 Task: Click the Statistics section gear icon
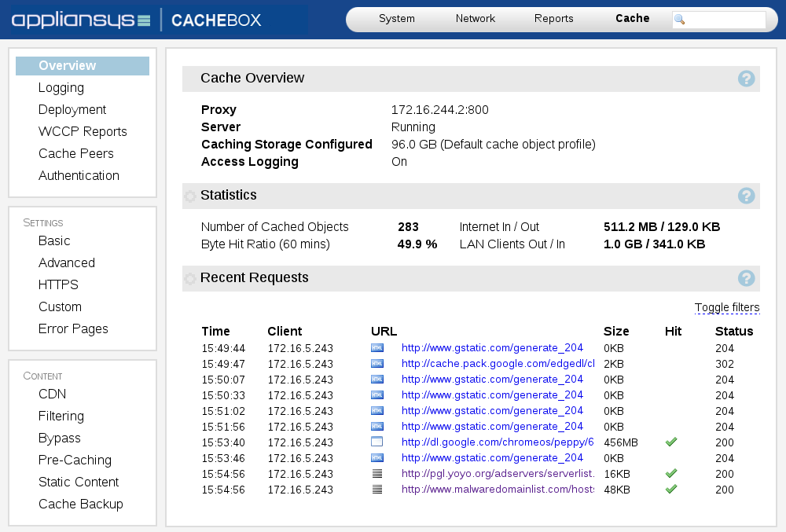pos(190,196)
